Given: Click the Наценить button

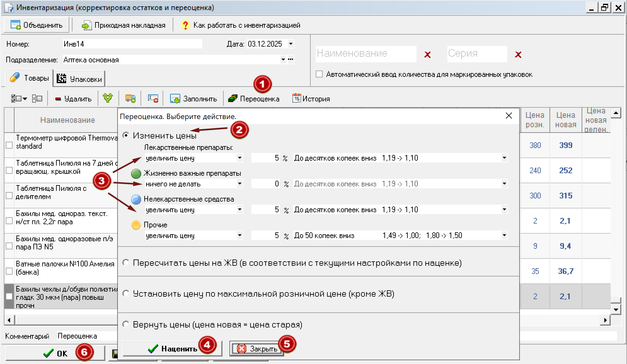Looking at the screenshot, I should tap(172, 349).
